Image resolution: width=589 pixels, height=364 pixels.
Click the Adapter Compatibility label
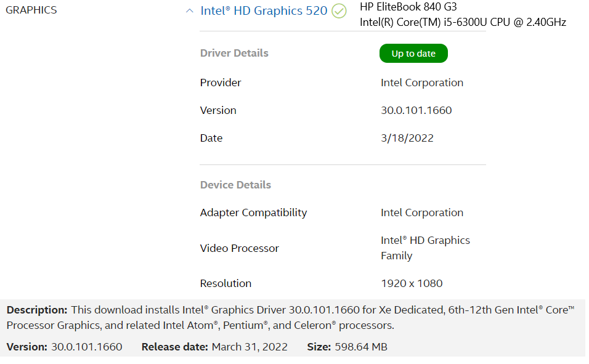[253, 212]
